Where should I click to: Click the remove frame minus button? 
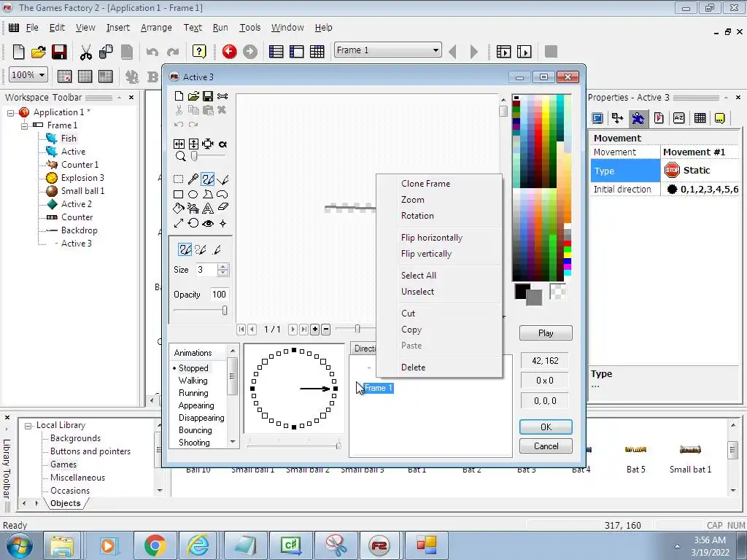click(326, 329)
